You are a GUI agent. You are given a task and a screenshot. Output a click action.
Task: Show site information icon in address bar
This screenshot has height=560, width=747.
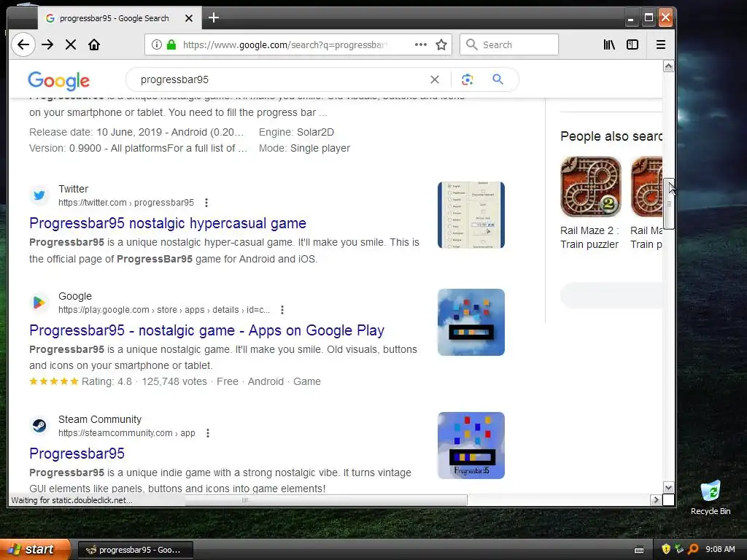[x=156, y=44]
